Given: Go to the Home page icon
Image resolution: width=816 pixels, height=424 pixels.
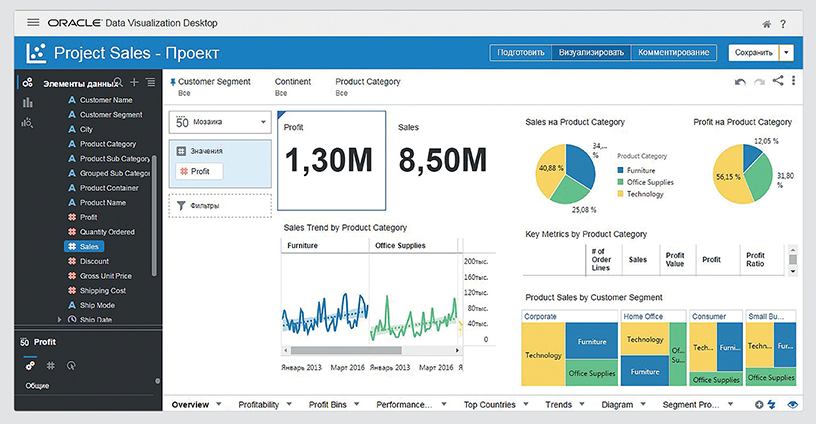Looking at the screenshot, I should (x=767, y=24).
